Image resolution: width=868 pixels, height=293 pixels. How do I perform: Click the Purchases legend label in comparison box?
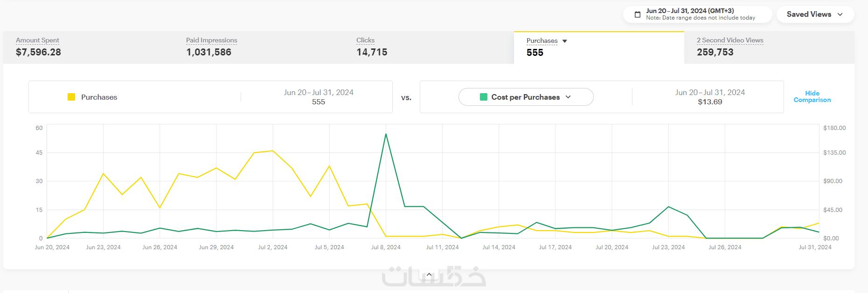click(99, 97)
